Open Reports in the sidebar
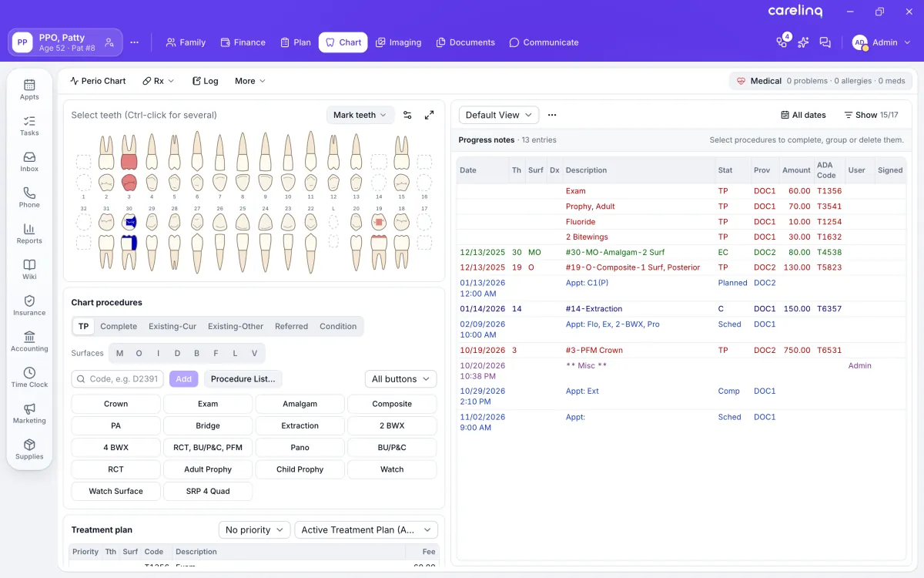 tap(29, 234)
